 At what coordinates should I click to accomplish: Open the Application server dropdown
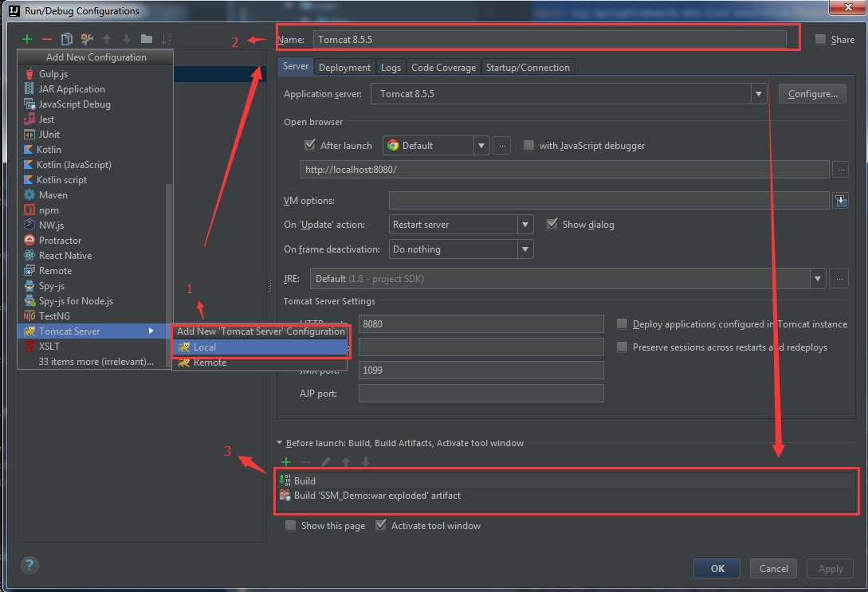click(x=758, y=94)
